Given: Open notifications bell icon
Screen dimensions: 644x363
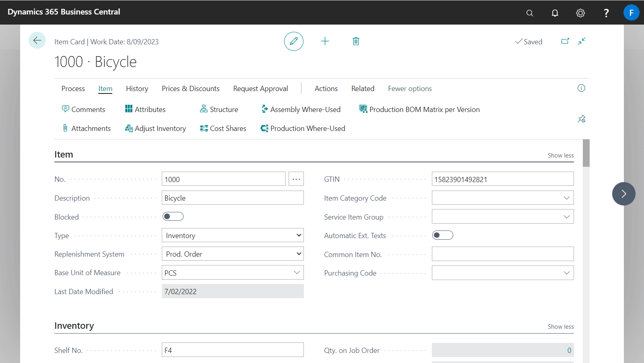Looking at the screenshot, I should pos(555,13).
